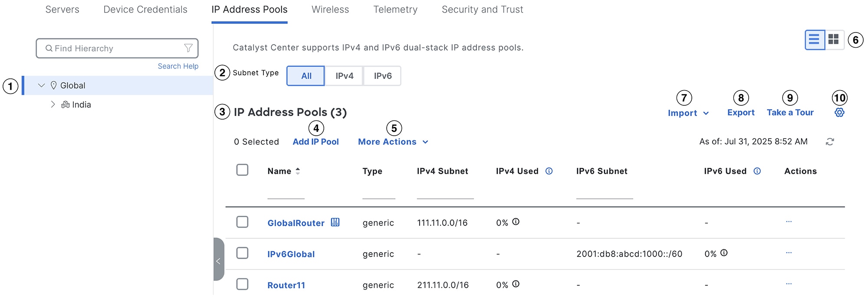Open table settings gear icon
This screenshot has height=299, width=868.
pos(839,113)
